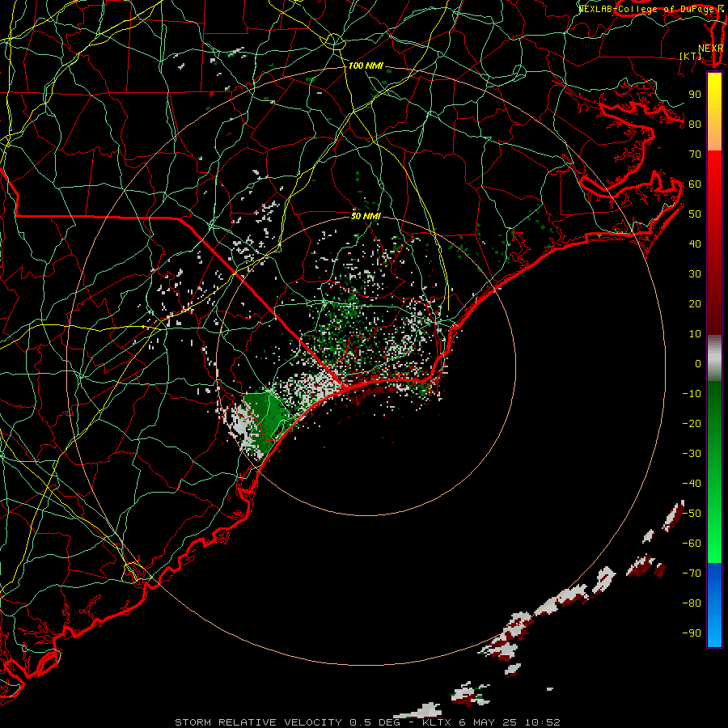Click the "10" velocity scale label
Image resolution: width=728 pixels, height=728 pixels.
[695, 334]
